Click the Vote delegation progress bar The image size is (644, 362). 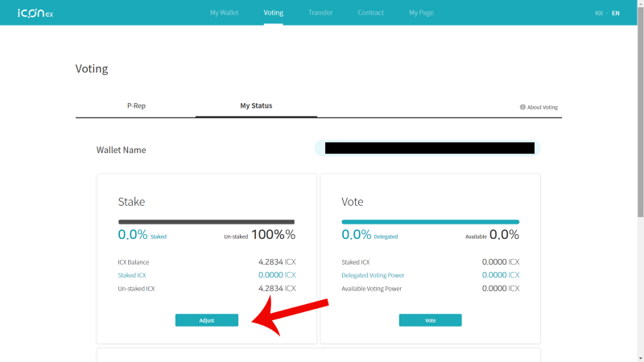click(x=430, y=222)
